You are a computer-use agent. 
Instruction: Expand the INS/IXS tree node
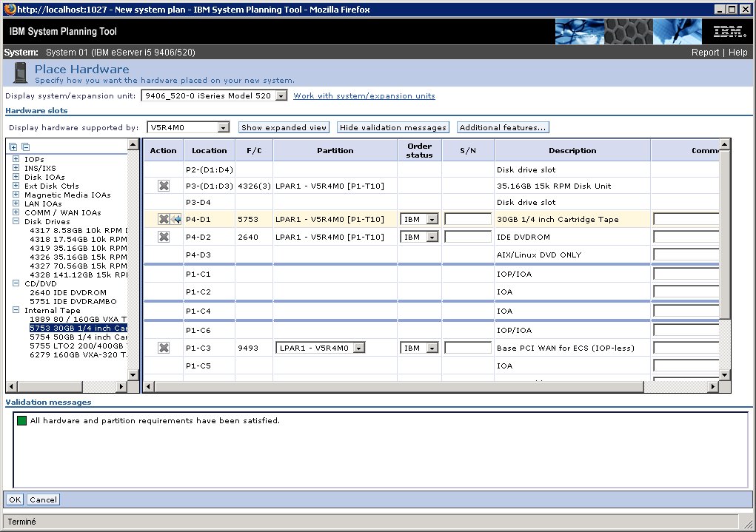[x=16, y=168]
